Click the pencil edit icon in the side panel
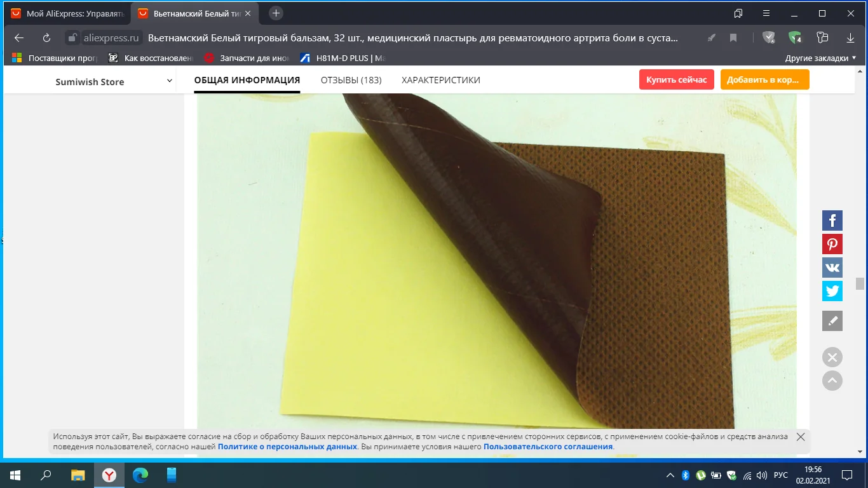The height and width of the screenshot is (488, 868). click(832, 321)
